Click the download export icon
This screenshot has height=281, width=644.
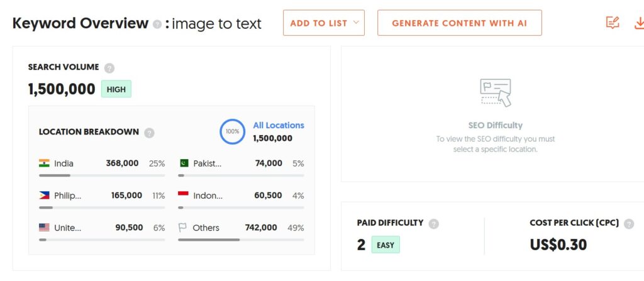coord(639,23)
